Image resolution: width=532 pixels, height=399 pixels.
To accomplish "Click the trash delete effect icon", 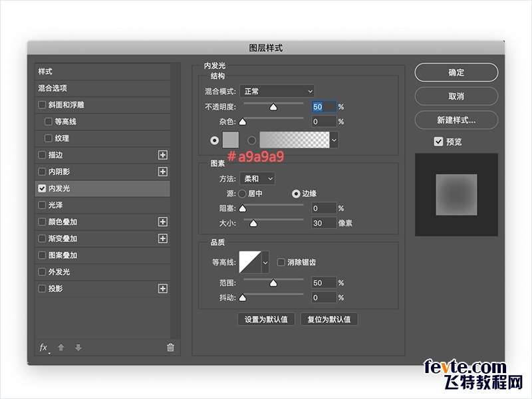I will click(x=170, y=347).
